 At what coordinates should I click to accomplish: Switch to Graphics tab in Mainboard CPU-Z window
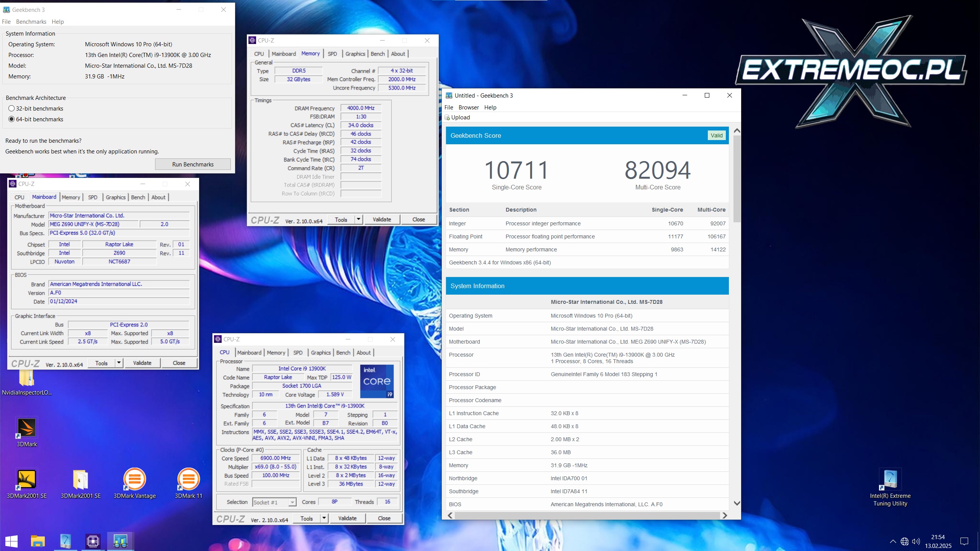coord(116,197)
